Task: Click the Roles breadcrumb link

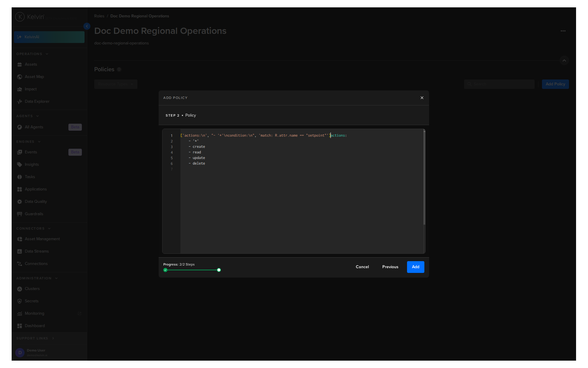Action: [x=99, y=16]
